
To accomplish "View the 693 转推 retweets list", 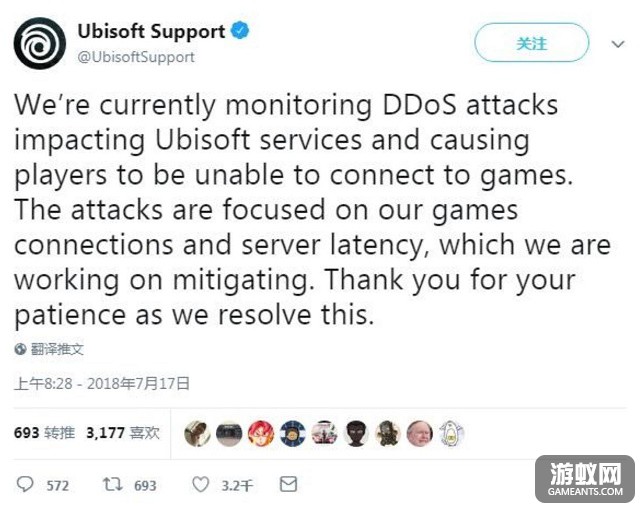I will click(x=44, y=433).
